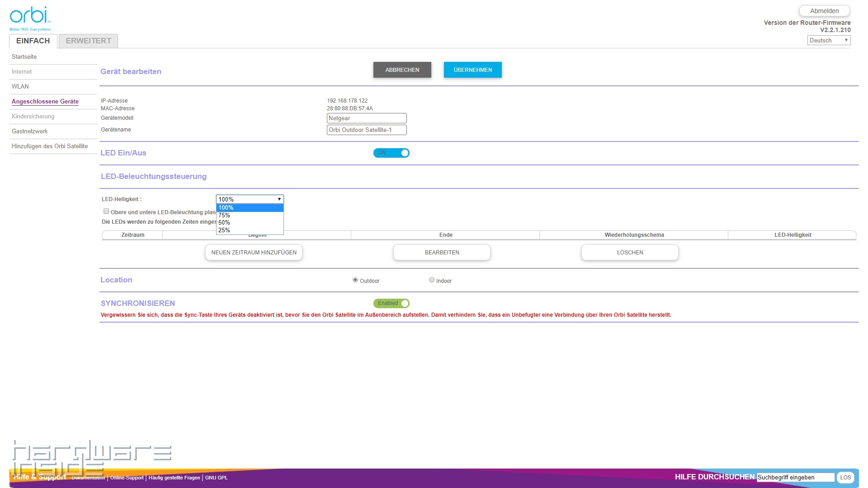The image size is (868, 488).
Task: Switch to the EINFACH tab
Action: click(33, 41)
